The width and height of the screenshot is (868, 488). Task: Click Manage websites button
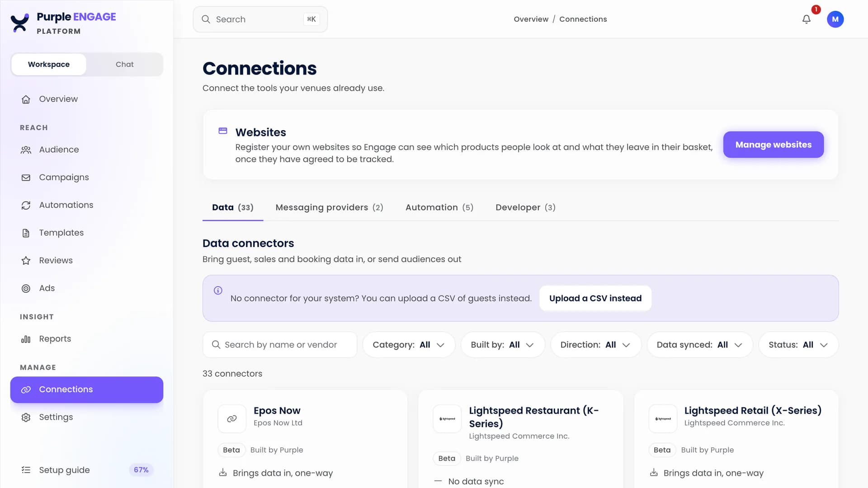773,145
